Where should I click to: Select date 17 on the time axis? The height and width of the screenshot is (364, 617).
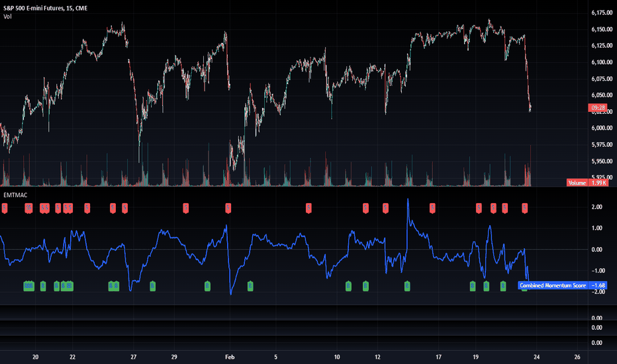pyautogui.click(x=438, y=357)
